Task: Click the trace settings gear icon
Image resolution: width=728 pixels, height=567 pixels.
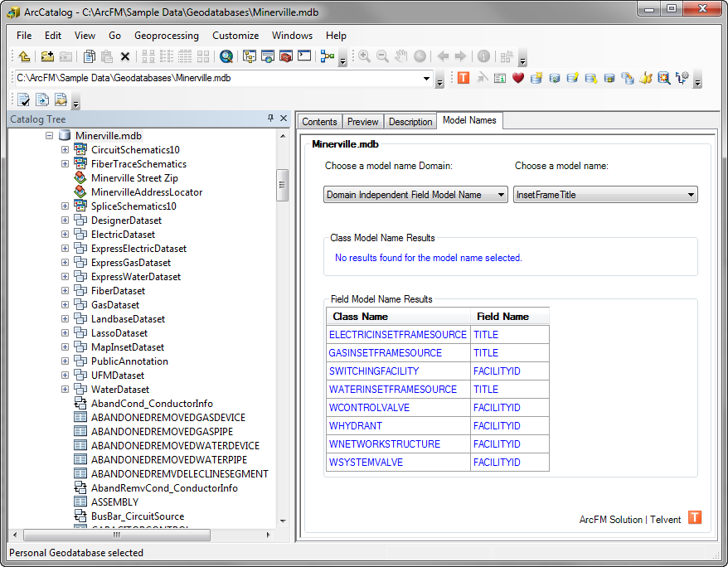Action: [682, 78]
